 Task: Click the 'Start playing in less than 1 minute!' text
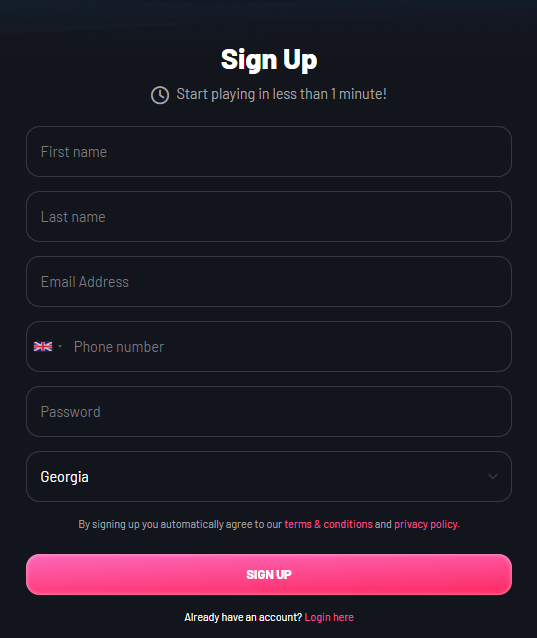click(x=282, y=94)
